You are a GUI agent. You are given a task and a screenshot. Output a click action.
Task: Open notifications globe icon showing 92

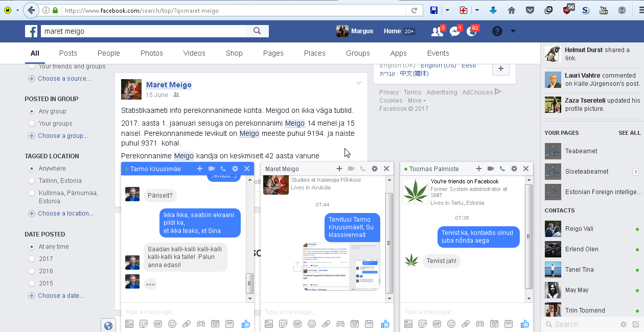[x=472, y=32]
